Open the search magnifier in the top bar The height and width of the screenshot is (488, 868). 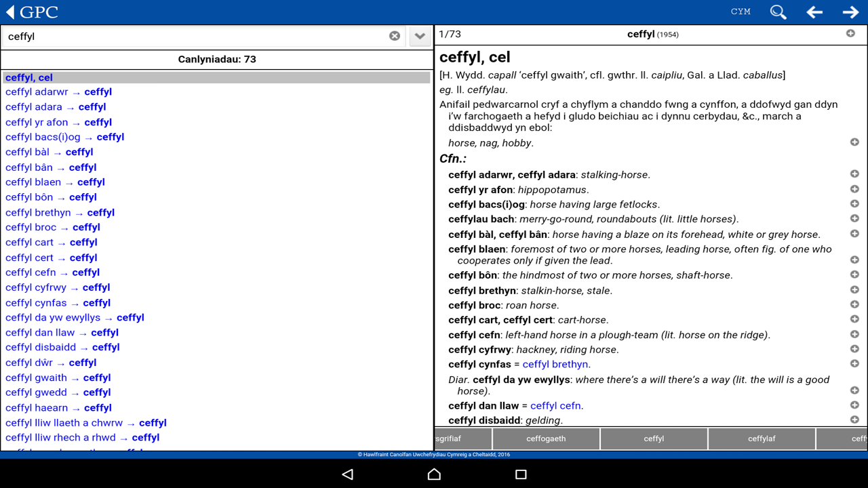click(778, 12)
